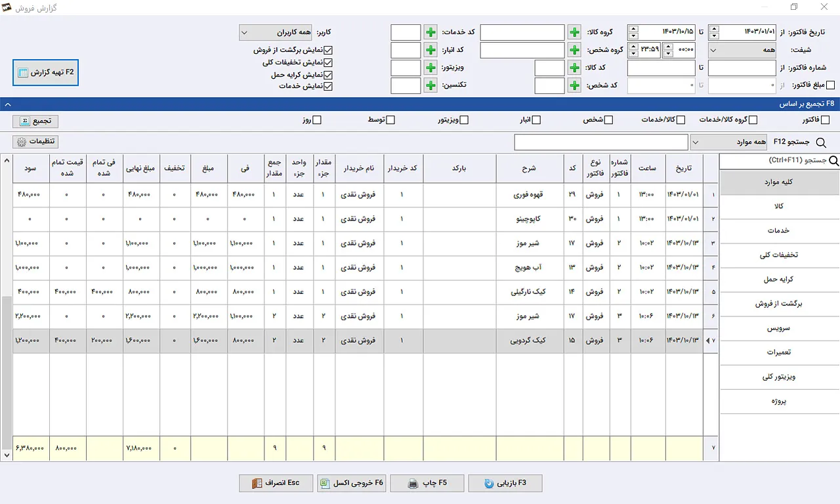840x504 pixels.
Task: Toggle نمایش تخفیفات کلی checkbox
Action: pos(329,62)
